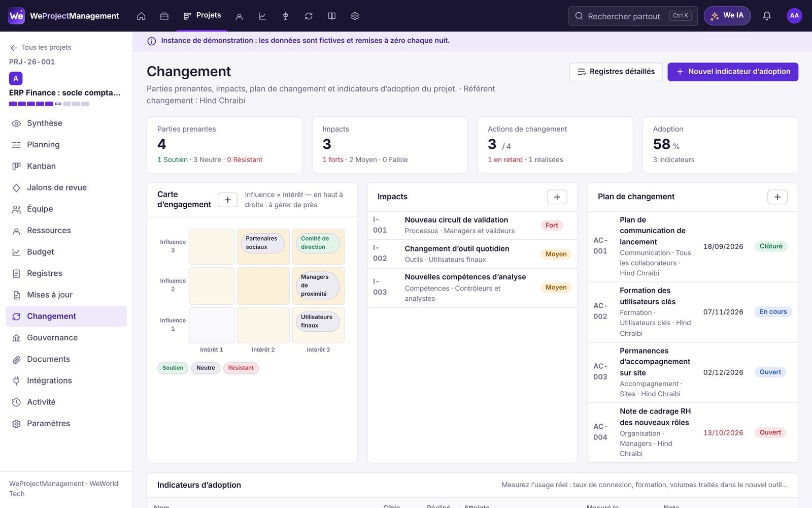Toggle the Soutien legend filter chip

[173, 368]
